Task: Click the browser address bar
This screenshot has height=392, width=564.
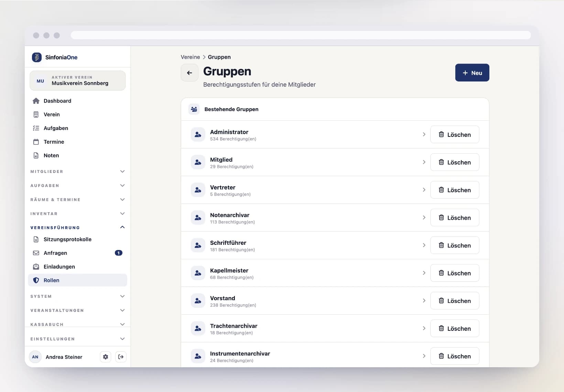Action: tap(301, 35)
